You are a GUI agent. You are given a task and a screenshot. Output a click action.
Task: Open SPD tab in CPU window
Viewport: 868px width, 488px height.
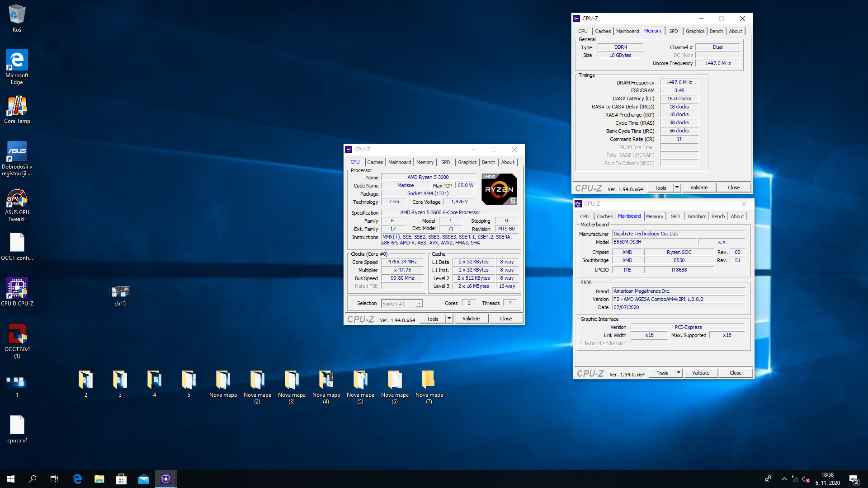(x=446, y=162)
